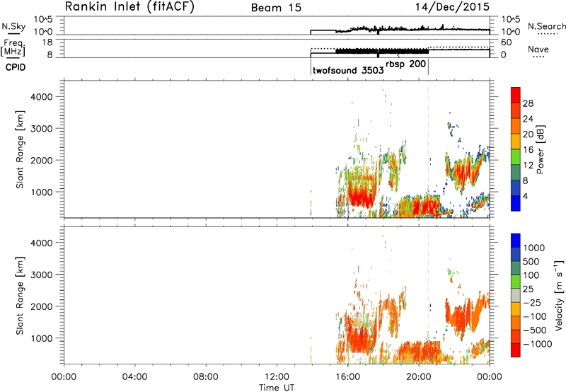
Task: Click the 'N.Sky' legend label
Action: pyautogui.click(x=13, y=26)
